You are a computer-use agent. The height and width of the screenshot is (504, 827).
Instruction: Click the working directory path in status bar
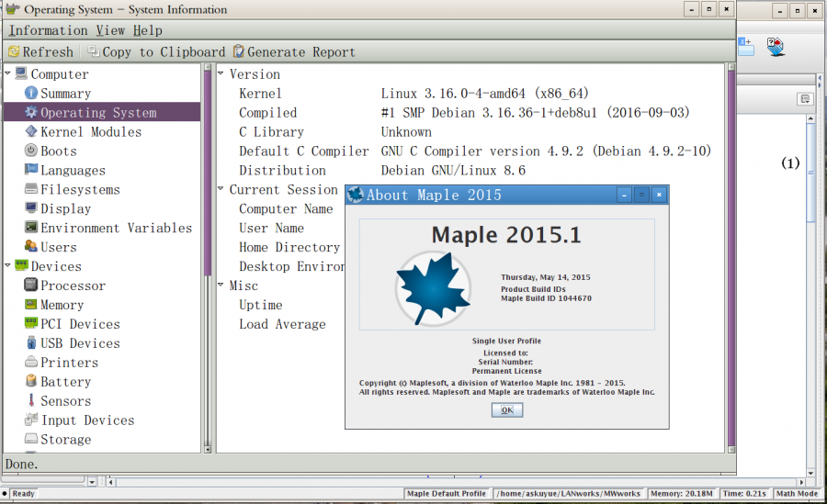568,494
